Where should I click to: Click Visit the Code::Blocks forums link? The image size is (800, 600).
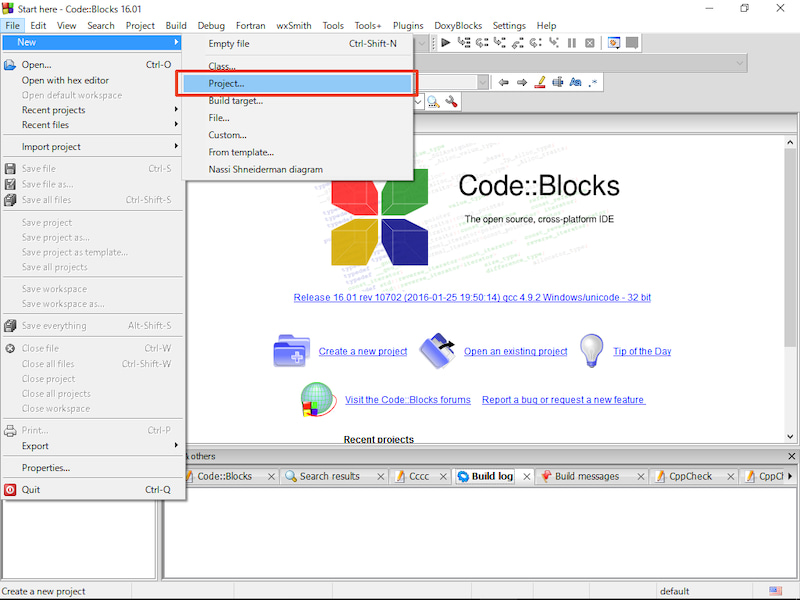tap(408, 399)
